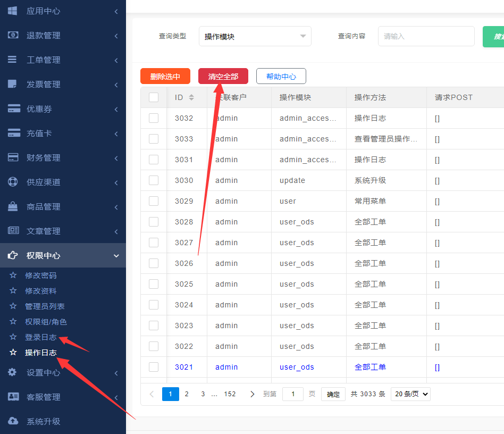504x434 pixels.
Task: Expand 发票管理 menu chevron
Action: 116,85
